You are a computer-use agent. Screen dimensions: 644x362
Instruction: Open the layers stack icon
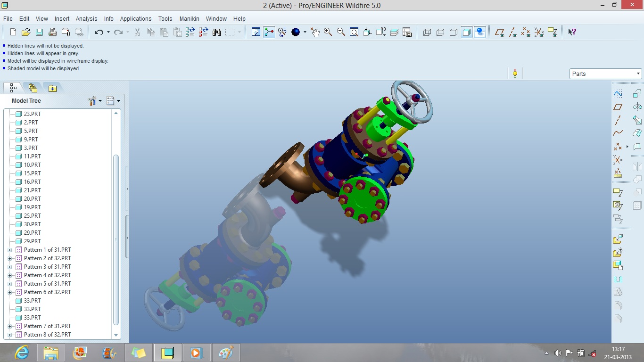tap(394, 32)
